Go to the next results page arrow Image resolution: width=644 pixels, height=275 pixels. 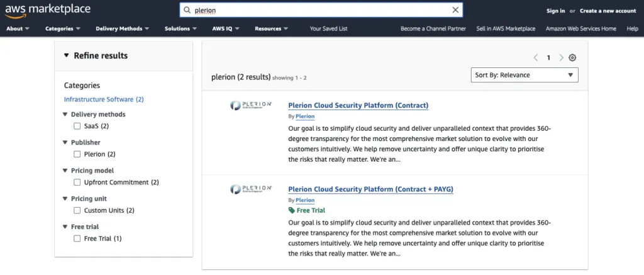[x=561, y=58]
